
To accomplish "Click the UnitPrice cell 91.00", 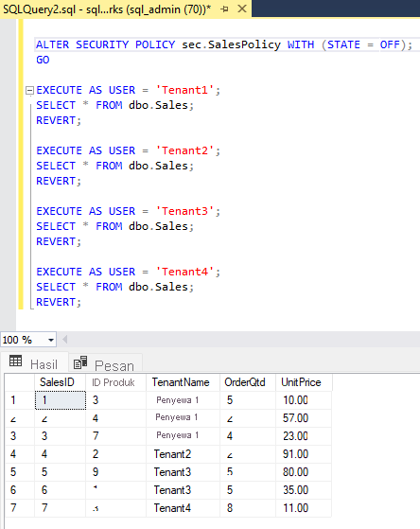I will click(304, 454).
